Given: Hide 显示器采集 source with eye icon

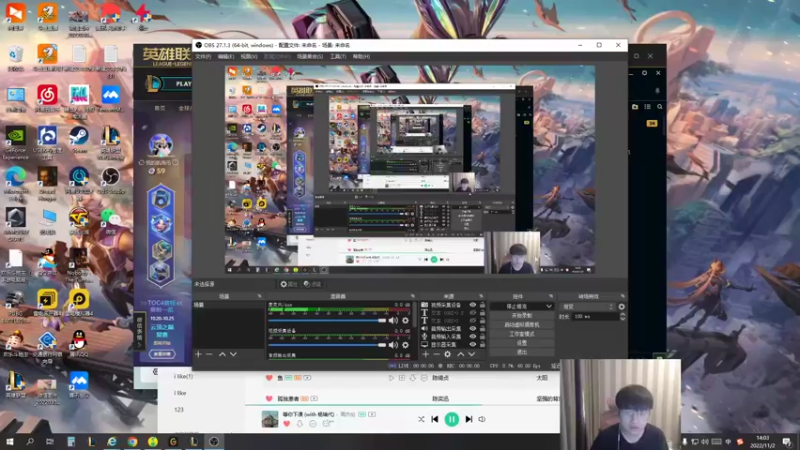Looking at the screenshot, I should (472, 344).
